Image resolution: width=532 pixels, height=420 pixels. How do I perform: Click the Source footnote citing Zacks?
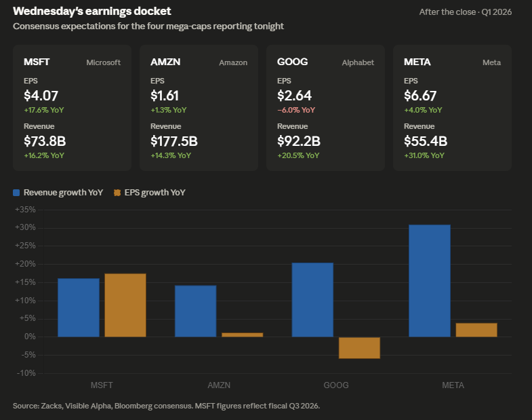click(166, 406)
